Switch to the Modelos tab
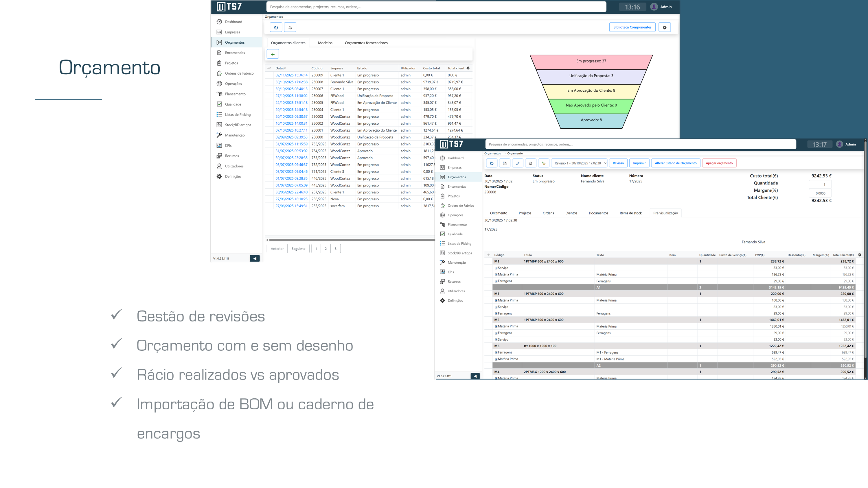 (325, 43)
